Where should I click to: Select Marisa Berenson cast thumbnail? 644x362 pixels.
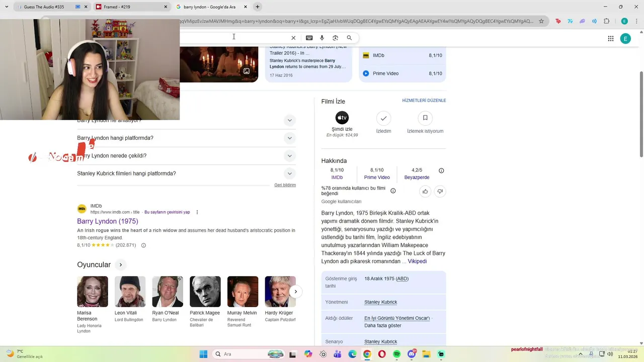pyautogui.click(x=93, y=291)
